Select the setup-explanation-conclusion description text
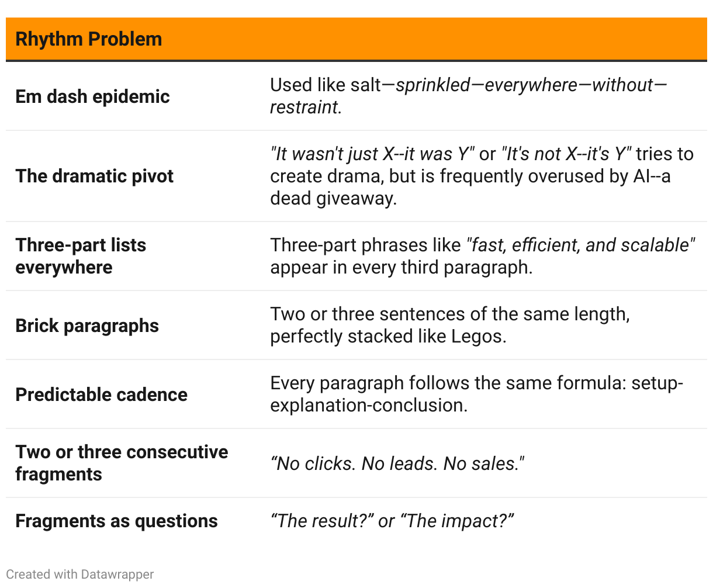This screenshot has height=588, width=713. coord(476,394)
